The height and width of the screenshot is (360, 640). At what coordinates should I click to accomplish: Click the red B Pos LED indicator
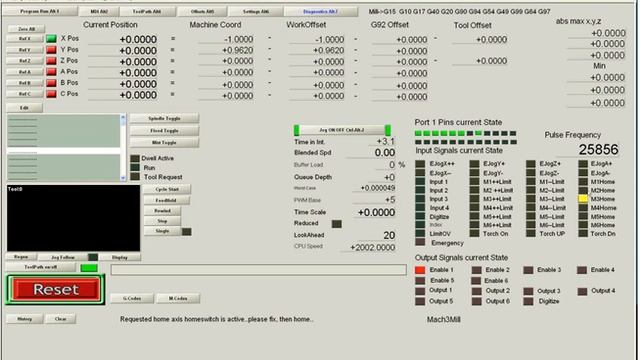click(x=51, y=83)
